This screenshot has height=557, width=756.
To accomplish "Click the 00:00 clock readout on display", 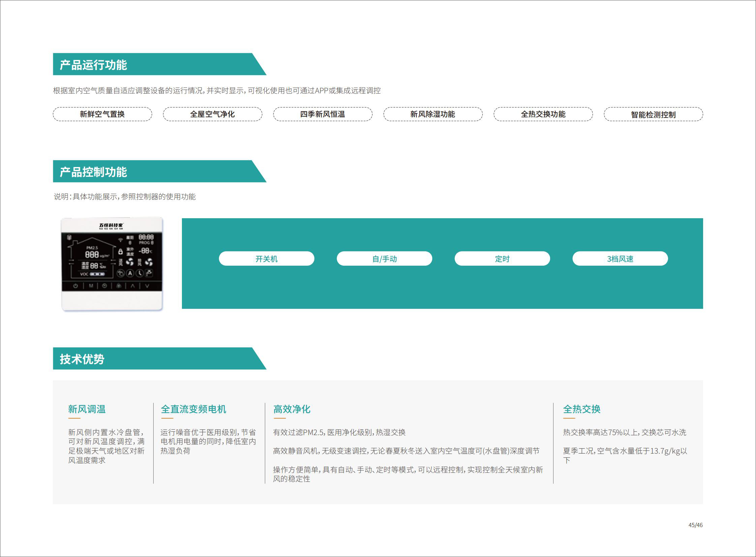I will pos(147,237).
